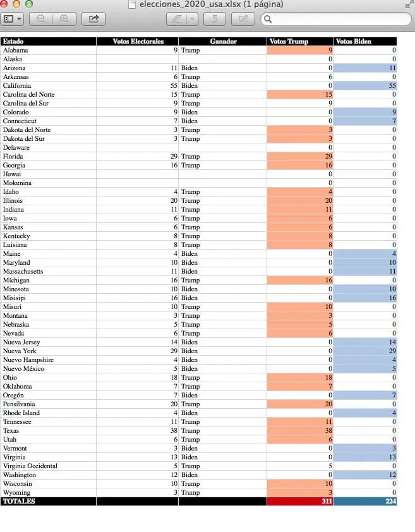This screenshot has height=532, width=415.
Task: Select the blue Biden total cell showing 224
Action: 365,501
